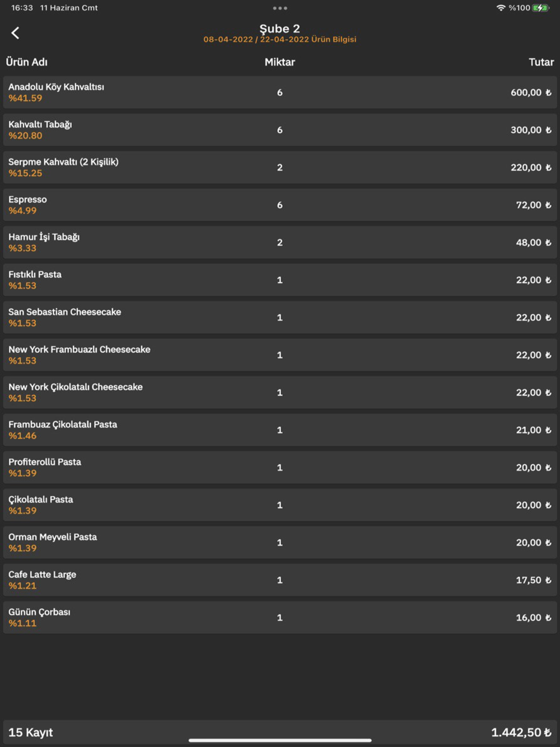
Task: Tap the home indicator bar at bottom
Action: 279,740
